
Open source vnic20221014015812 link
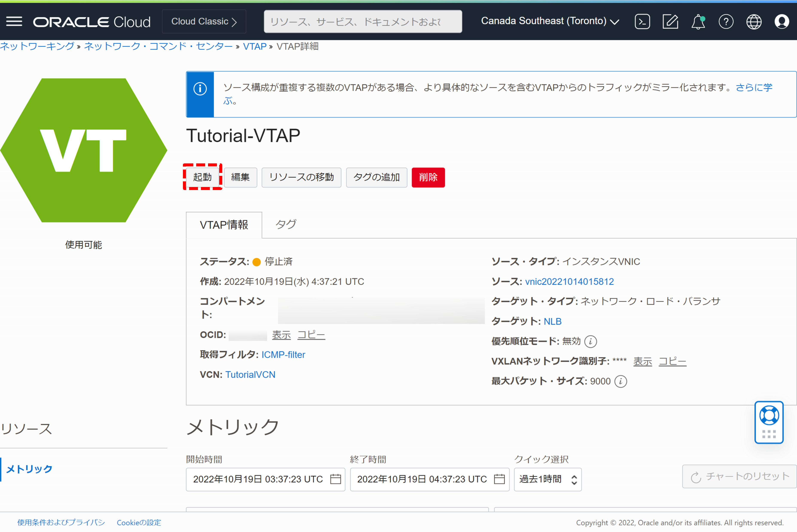[569, 282]
